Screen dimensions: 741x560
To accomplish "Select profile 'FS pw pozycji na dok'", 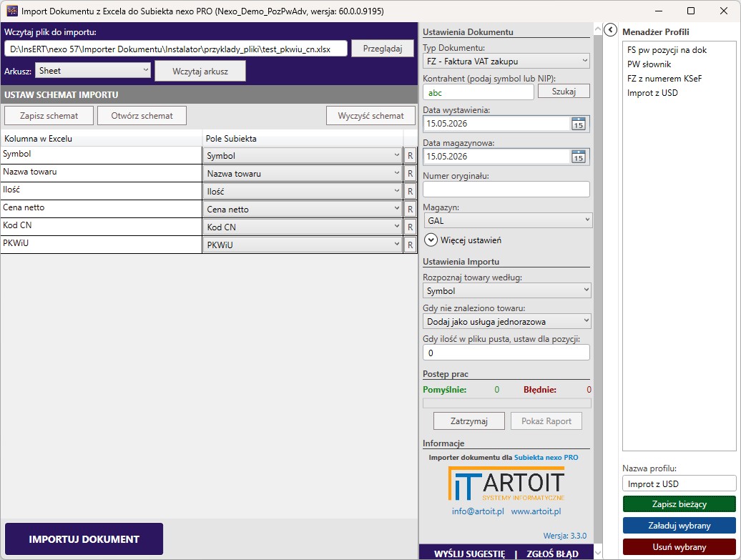I will tap(667, 50).
